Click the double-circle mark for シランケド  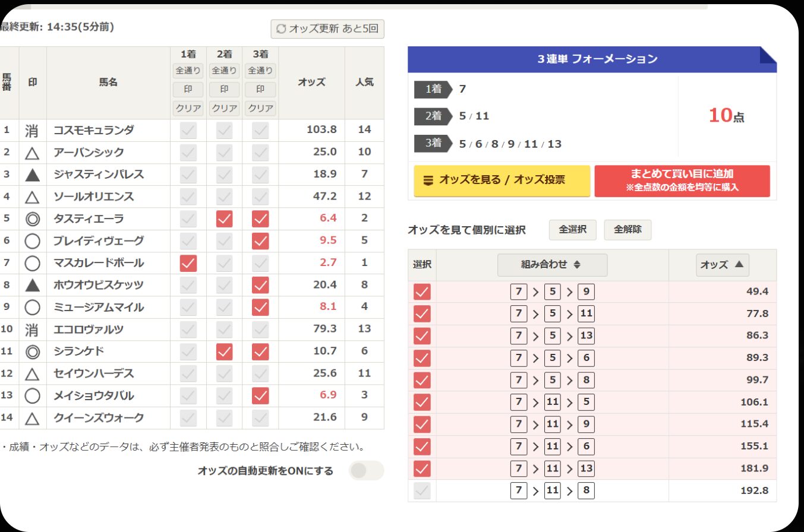[x=33, y=351]
